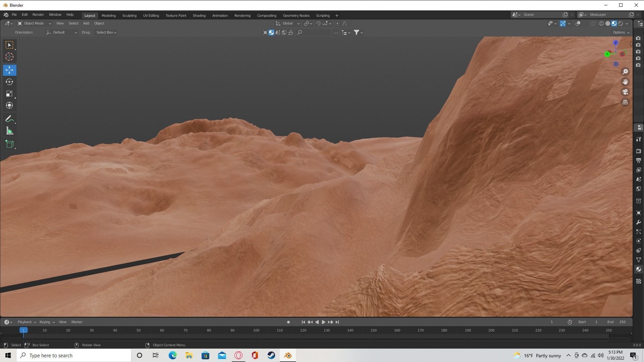Open the Physics properties tab
This screenshot has width=644, height=362.
coord(639,241)
